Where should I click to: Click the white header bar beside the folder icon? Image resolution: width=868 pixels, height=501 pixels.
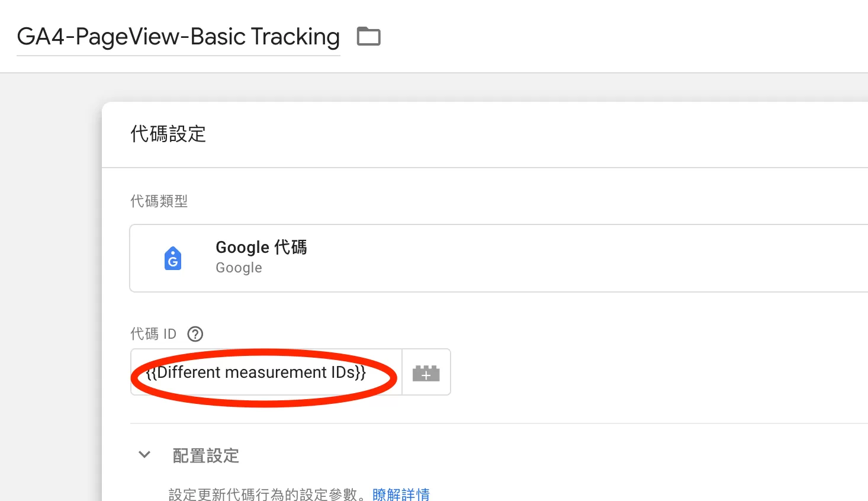pyautogui.click(x=622, y=37)
